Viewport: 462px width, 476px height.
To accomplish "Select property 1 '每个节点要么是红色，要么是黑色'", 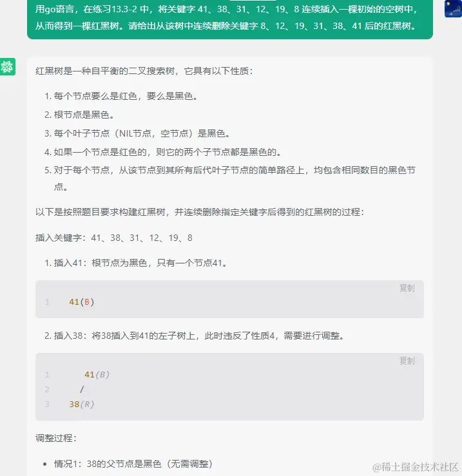I will coord(123,96).
